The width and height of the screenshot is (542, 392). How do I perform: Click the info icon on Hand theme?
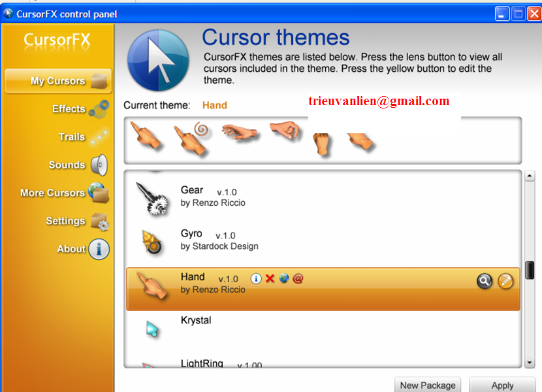point(256,279)
